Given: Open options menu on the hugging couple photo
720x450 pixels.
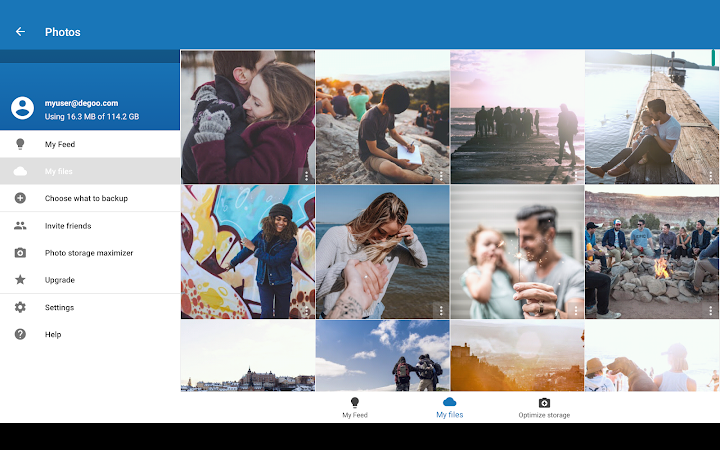Looking at the screenshot, I should pos(306,176).
